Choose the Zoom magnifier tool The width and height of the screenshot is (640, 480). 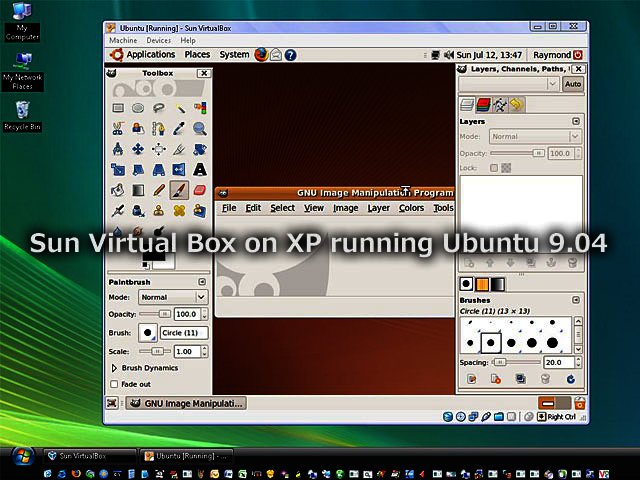(x=200, y=128)
